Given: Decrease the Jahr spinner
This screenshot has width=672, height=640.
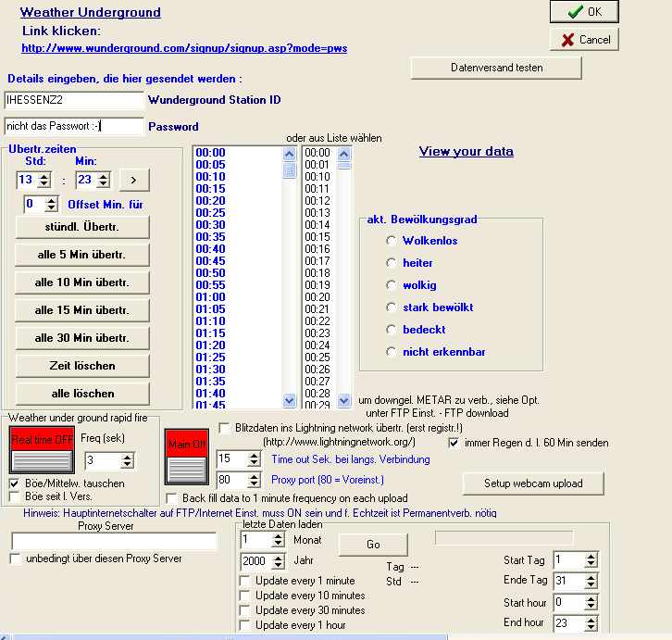Looking at the screenshot, I should click(x=278, y=565).
